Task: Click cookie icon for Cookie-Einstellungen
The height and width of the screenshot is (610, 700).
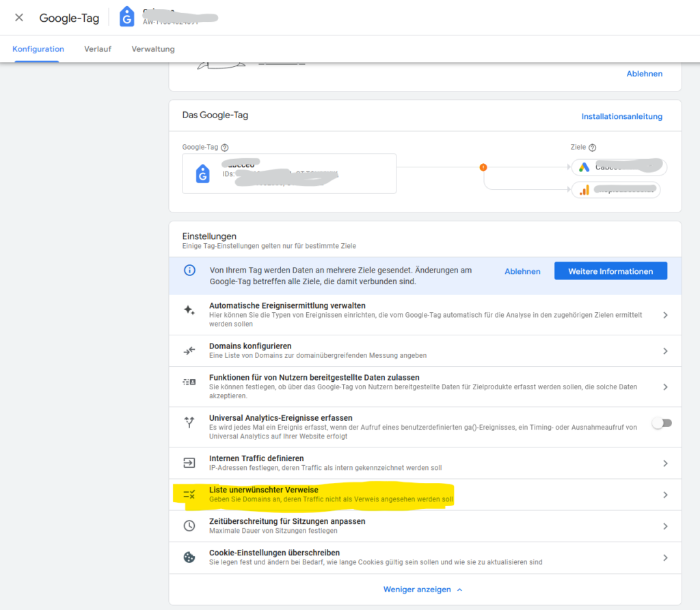Action: [x=189, y=557]
